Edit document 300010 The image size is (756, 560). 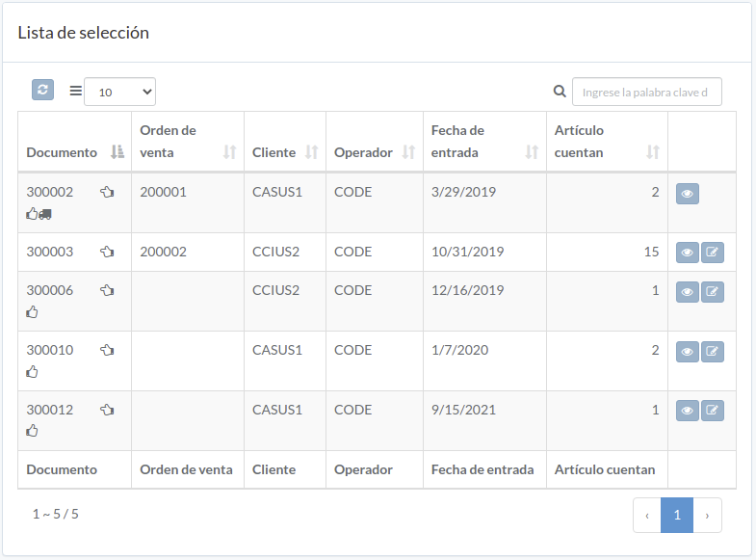[x=712, y=352]
